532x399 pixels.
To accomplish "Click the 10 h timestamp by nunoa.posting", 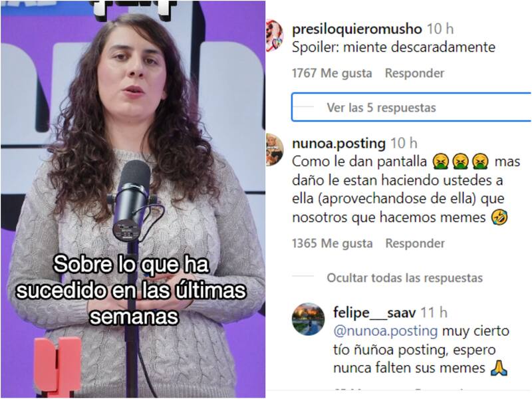I will [x=404, y=144].
